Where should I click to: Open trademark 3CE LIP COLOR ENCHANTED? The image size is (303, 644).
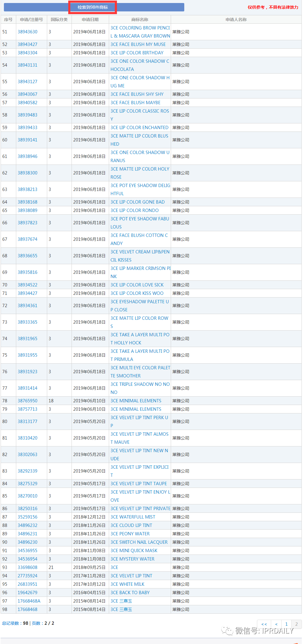[139, 128]
